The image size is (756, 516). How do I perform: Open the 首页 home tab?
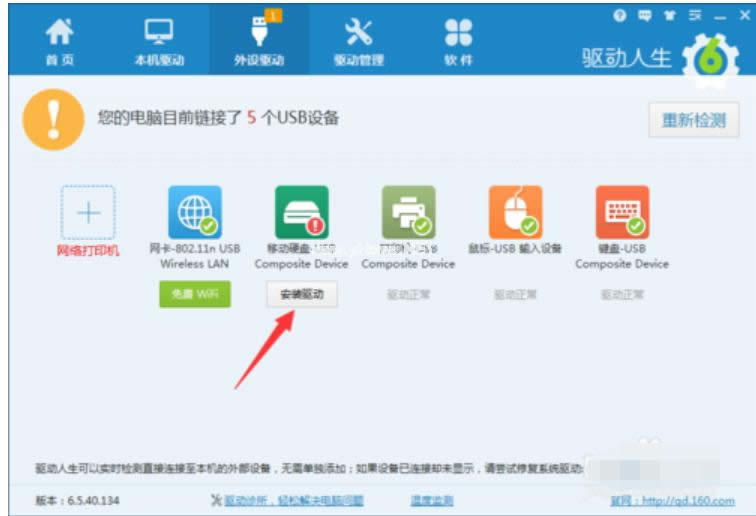click(59, 42)
